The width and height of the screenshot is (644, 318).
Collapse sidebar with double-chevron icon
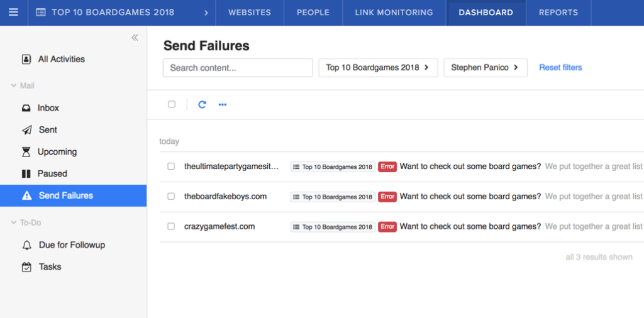(135, 38)
